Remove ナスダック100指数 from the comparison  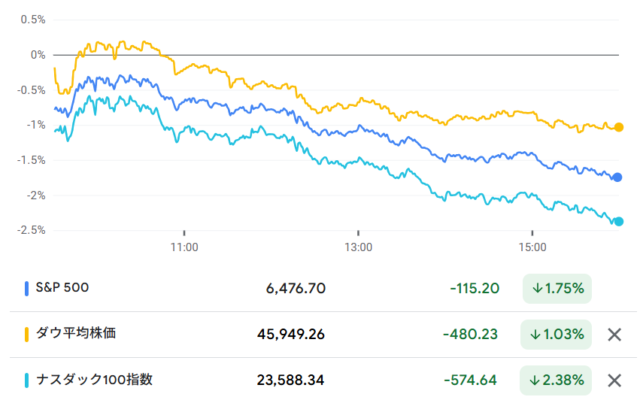(615, 380)
